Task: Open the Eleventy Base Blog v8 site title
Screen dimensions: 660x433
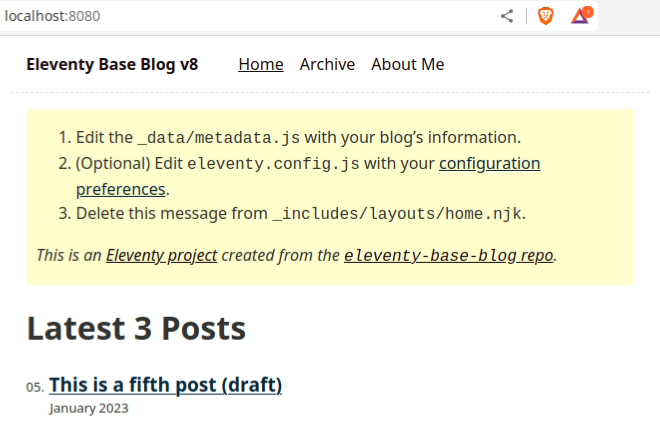Action: coord(112,64)
